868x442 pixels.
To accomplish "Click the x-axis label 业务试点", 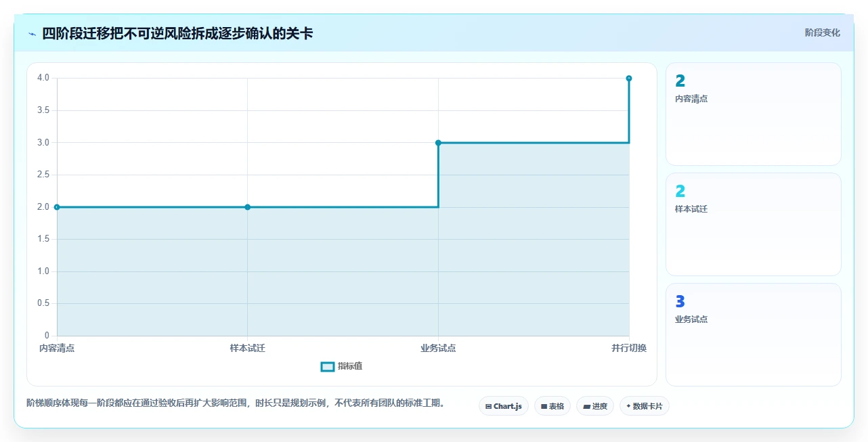I will (x=438, y=348).
